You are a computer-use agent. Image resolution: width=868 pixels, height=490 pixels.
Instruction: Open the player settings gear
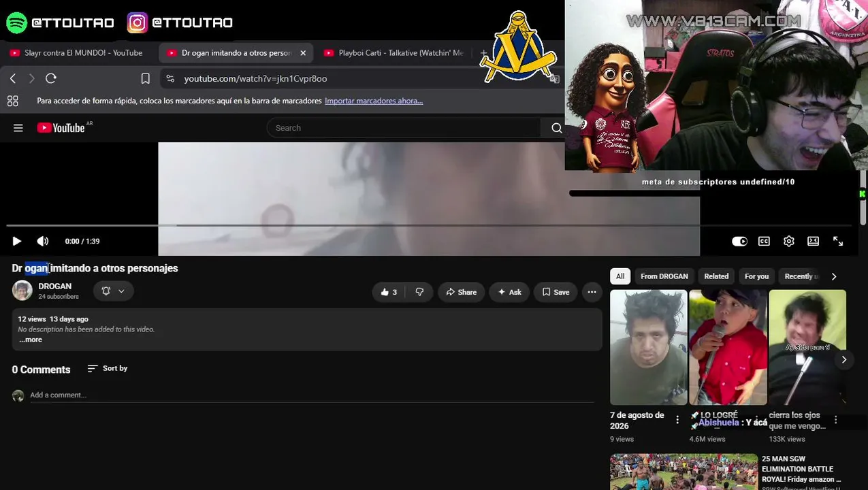coord(788,241)
